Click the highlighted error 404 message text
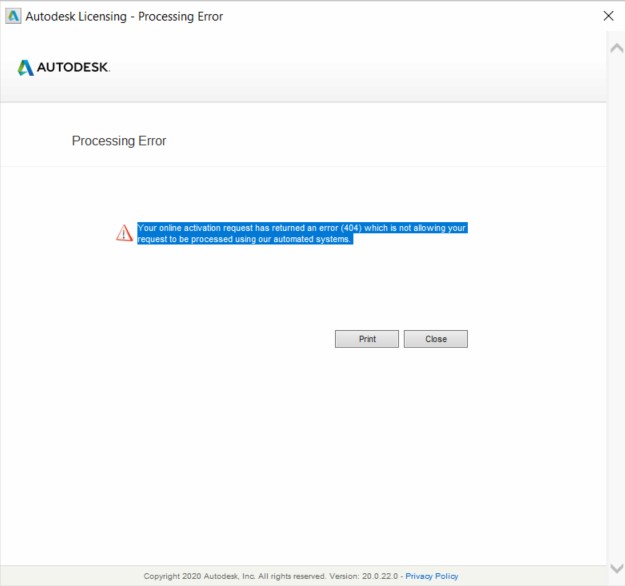625x586 pixels. point(302,233)
